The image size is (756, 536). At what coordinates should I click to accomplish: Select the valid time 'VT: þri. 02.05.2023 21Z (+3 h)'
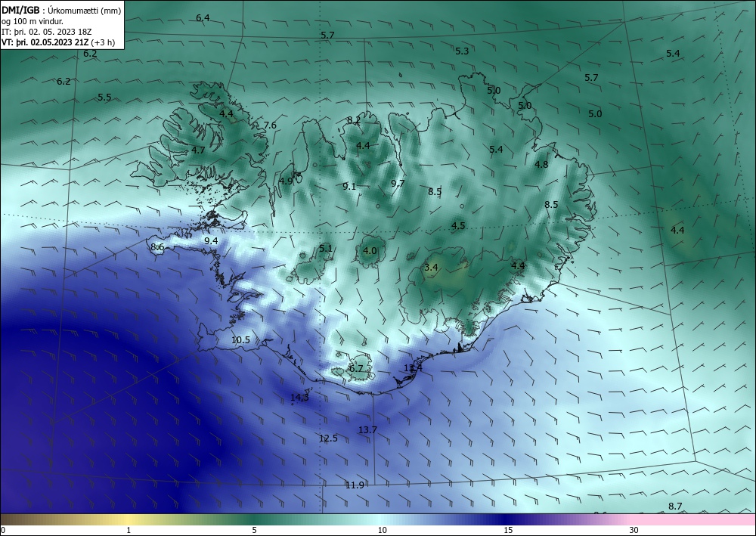click(58, 42)
